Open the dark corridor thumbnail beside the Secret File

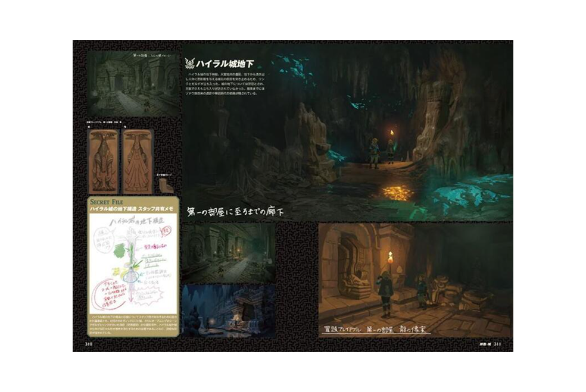[229, 252]
